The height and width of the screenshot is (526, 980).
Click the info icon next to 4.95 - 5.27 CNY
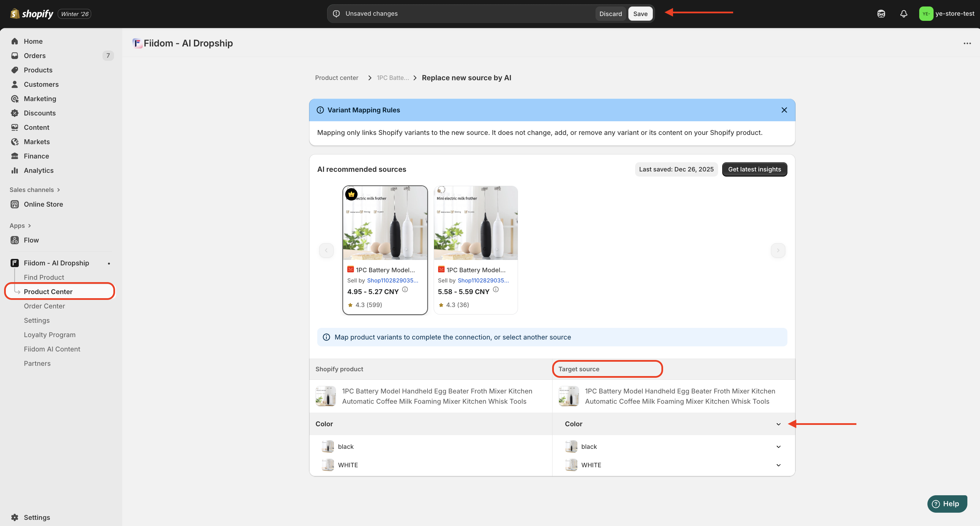[405, 289]
